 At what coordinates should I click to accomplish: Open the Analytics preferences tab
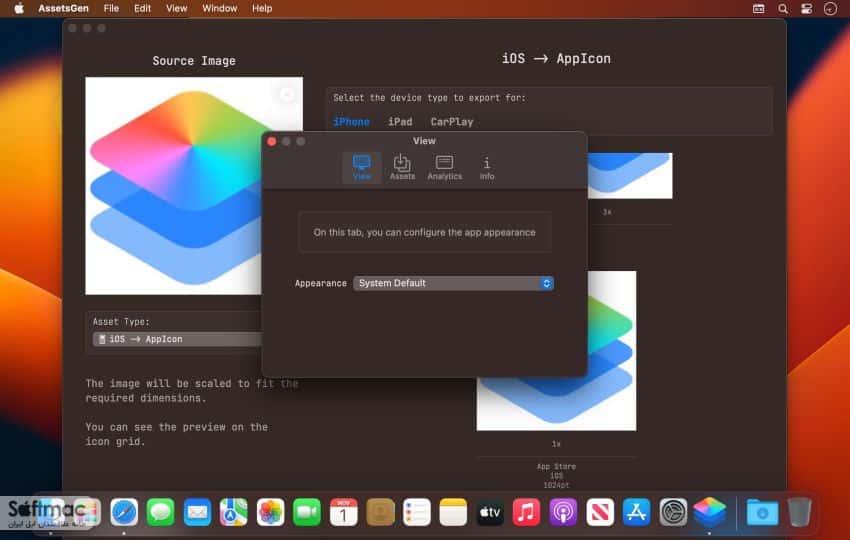click(445, 168)
